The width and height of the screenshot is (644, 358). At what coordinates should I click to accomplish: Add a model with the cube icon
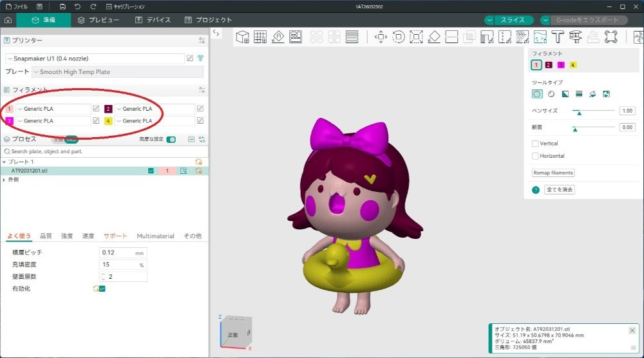pyautogui.click(x=242, y=37)
